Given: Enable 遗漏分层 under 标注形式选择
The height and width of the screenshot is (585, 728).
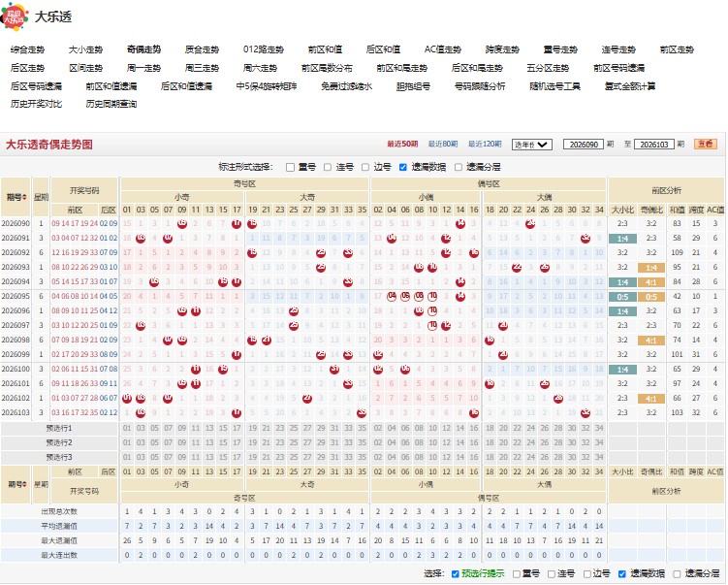Looking at the screenshot, I should (x=459, y=167).
